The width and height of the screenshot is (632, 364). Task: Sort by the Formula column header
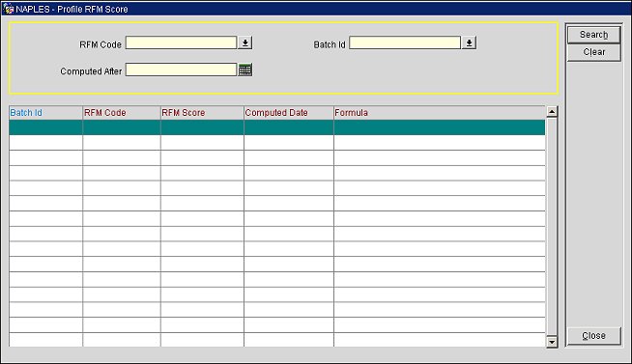(440, 113)
